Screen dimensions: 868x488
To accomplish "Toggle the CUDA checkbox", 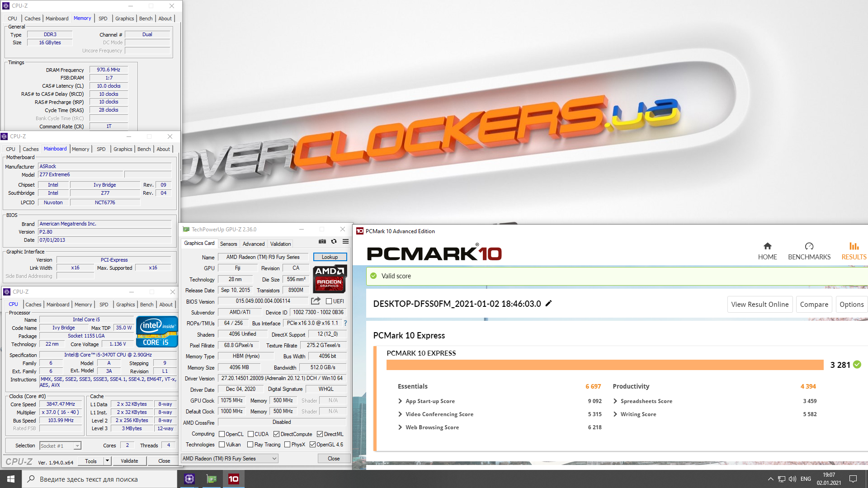I will [x=250, y=434].
